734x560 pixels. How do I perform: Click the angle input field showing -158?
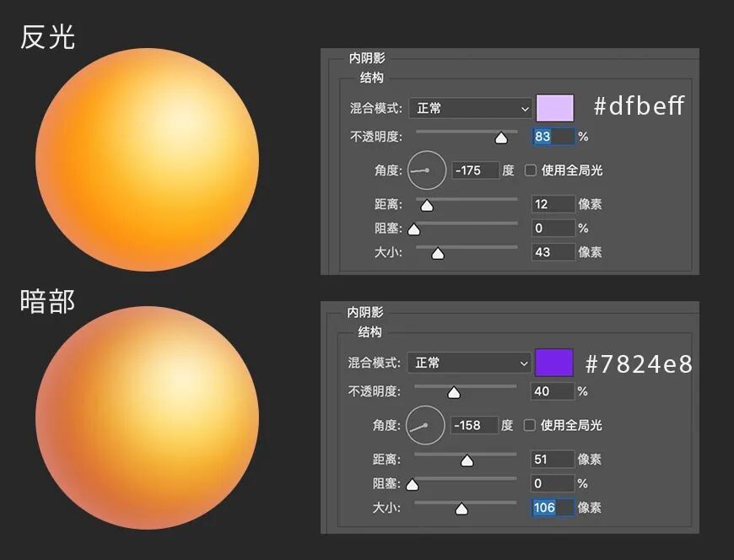tap(474, 425)
